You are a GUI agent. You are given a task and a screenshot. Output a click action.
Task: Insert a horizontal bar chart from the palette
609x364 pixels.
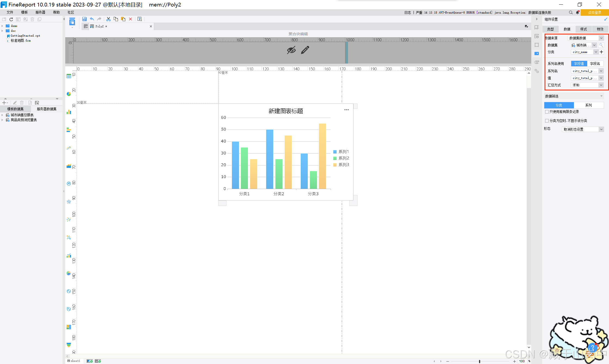click(69, 130)
